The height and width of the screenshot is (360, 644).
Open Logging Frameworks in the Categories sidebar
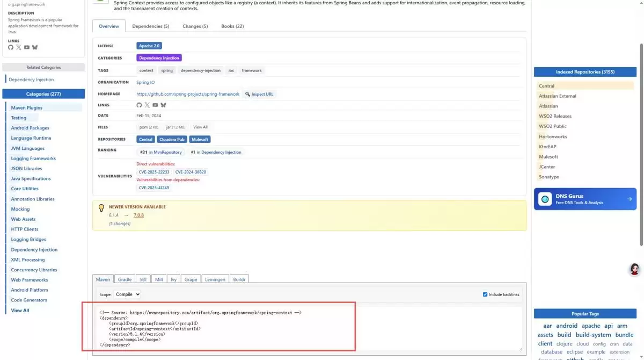point(33,159)
